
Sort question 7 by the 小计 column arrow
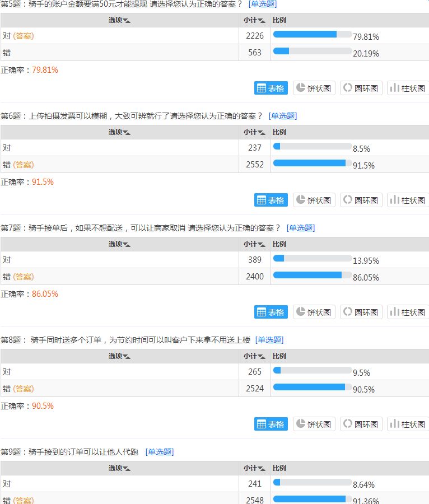pyautogui.click(x=262, y=245)
